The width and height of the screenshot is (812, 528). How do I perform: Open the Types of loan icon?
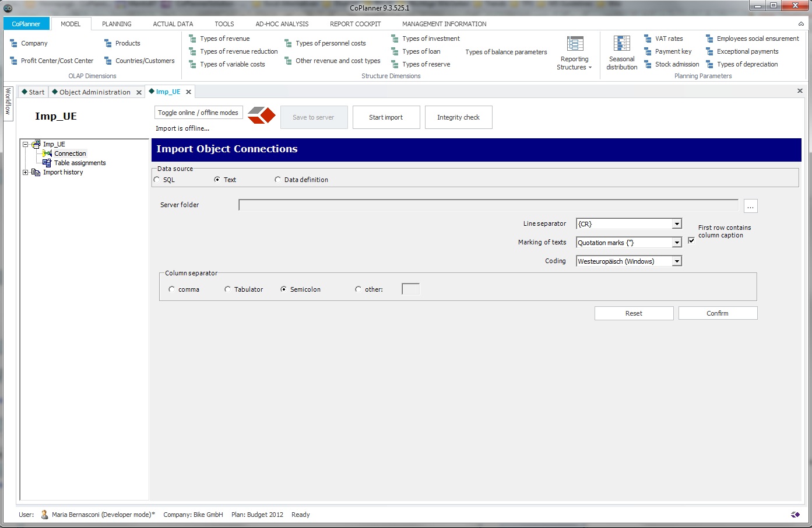click(x=395, y=51)
